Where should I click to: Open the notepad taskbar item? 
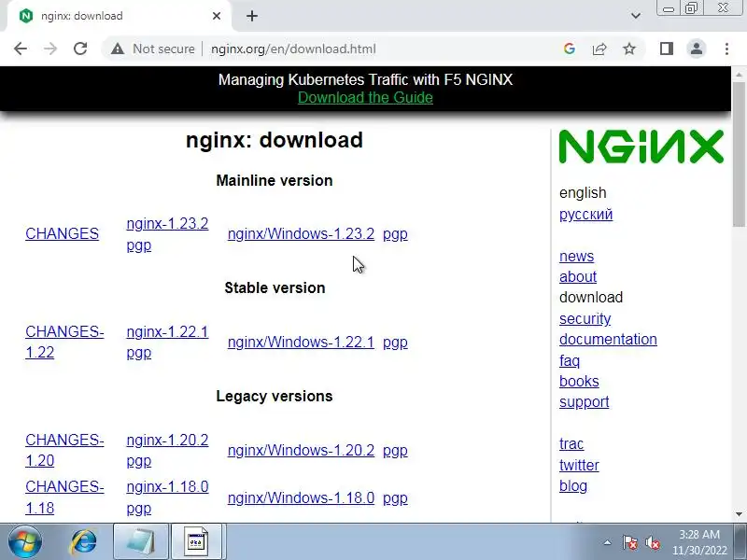(x=141, y=542)
